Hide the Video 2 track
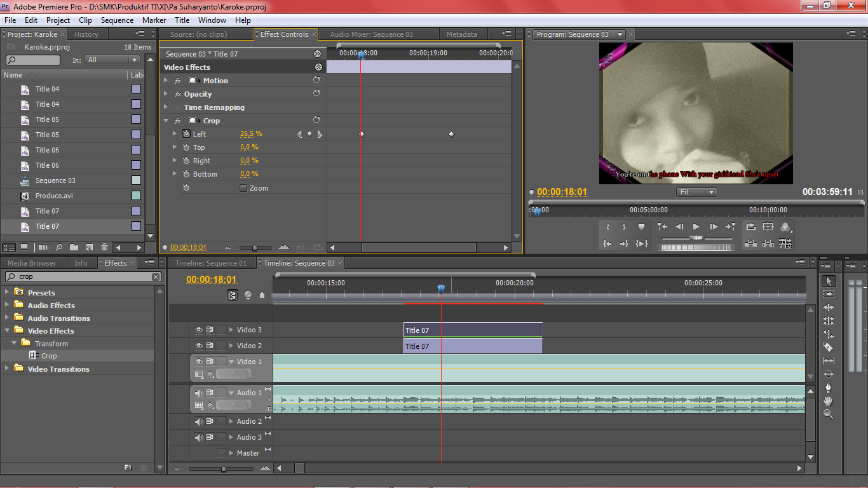The width and height of the screenshot is (868, 488). pos(199,346)
